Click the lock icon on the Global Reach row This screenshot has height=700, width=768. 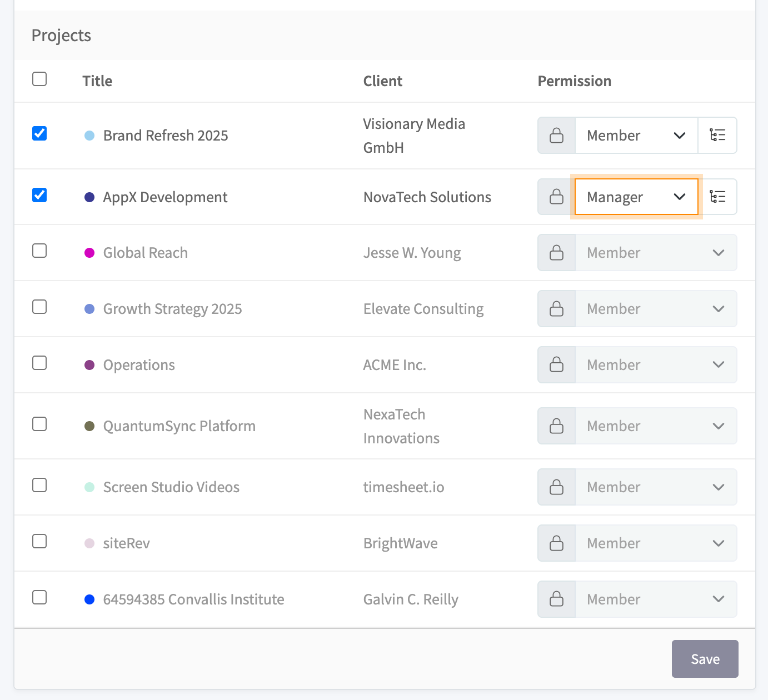(x=556, y=252)
